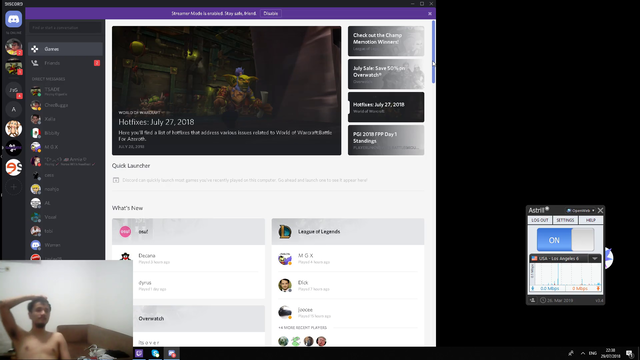The width and height of the screenshot is (640, 360).
Task: Select July Sale Overwatch news card
Action: pyautogui.click(x=386, y=74)
